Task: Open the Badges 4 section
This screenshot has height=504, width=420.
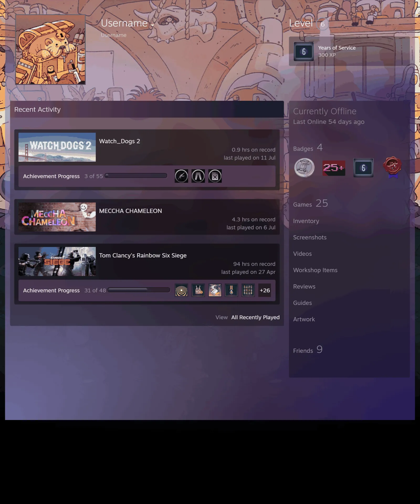Action: point(308,148)
